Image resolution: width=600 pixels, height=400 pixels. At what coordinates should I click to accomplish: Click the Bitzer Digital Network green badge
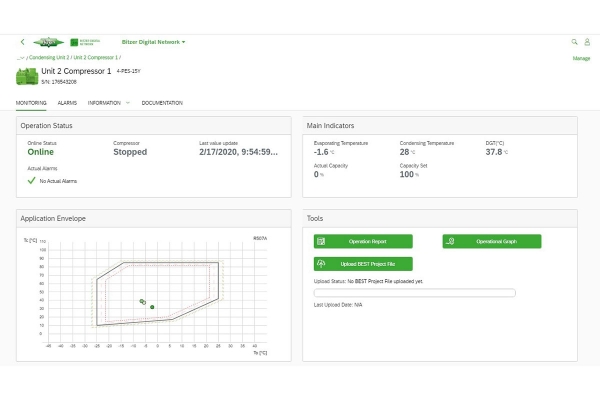coord(85,42)
